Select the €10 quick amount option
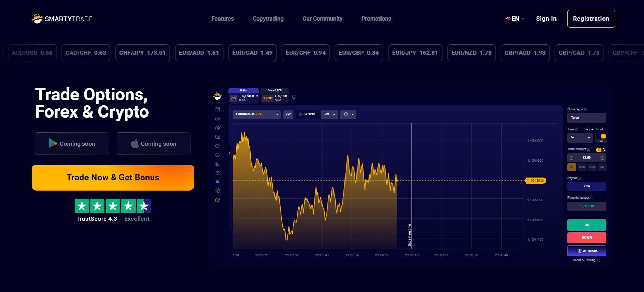This screenshot has width=644, height=292. pos(582,167)
